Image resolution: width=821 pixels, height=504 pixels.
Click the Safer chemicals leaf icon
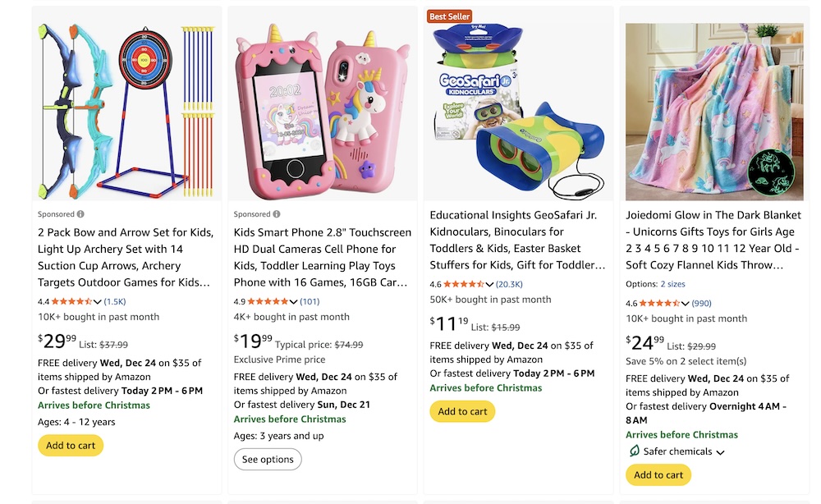[x=634, y=451]
